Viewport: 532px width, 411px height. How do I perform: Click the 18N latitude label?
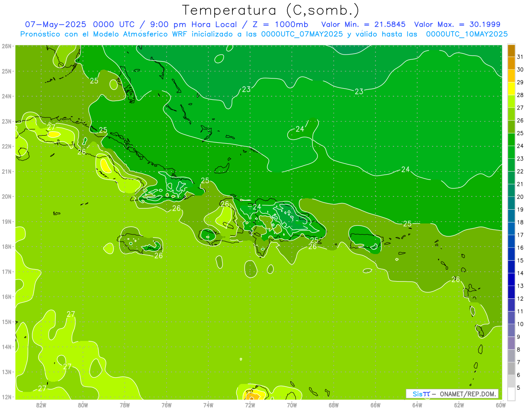pyautogui.click(x=7, y=247)
